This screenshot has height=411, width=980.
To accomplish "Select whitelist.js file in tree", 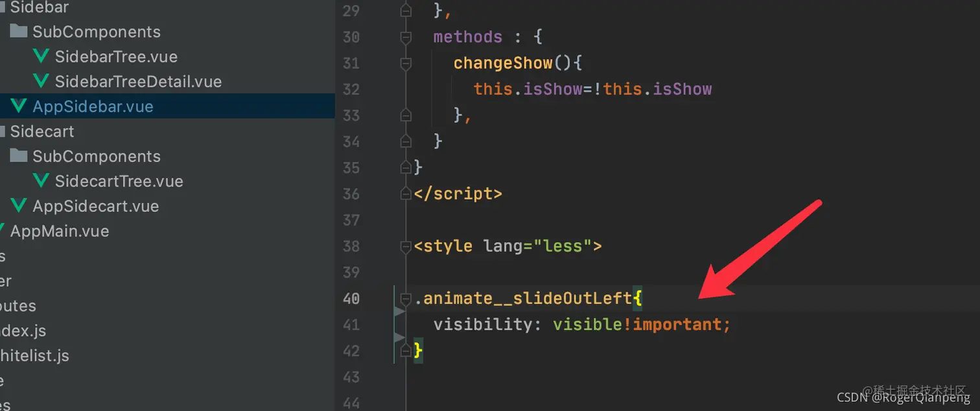I will (34, 356).
